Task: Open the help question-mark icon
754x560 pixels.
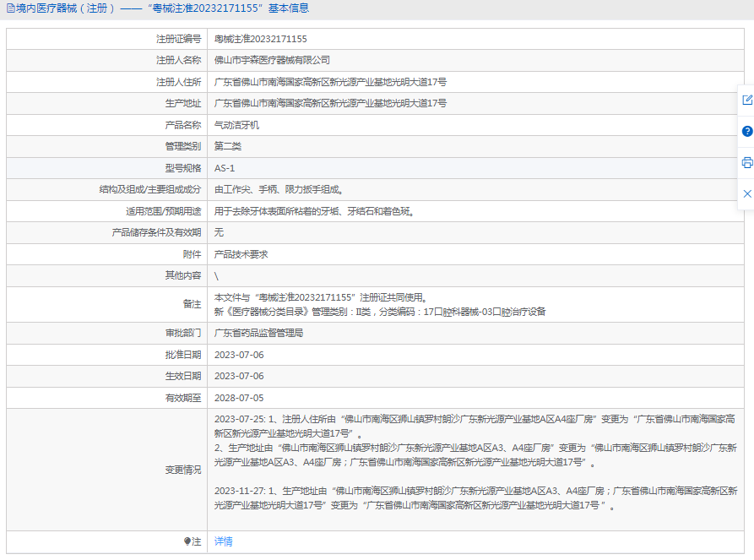Action: pos(746,131)
